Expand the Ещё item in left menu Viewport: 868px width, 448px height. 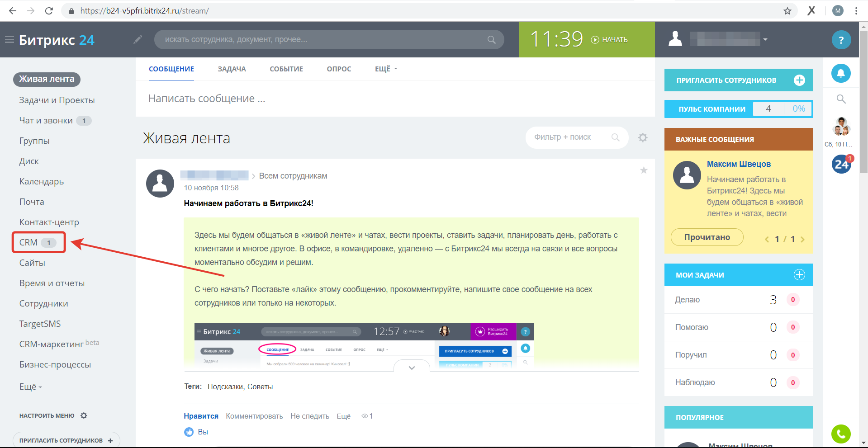click(x=30, y=387)
